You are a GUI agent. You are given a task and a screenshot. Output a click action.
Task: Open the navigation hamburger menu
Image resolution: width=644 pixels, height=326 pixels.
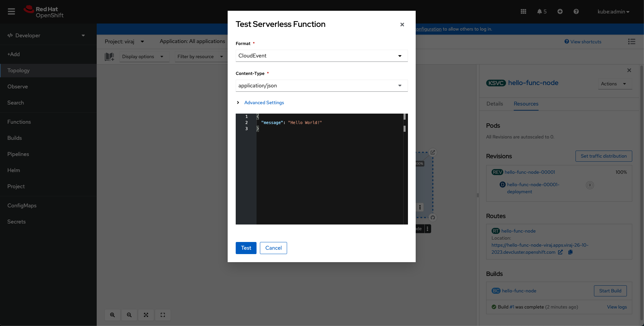(x=11, y=11)
